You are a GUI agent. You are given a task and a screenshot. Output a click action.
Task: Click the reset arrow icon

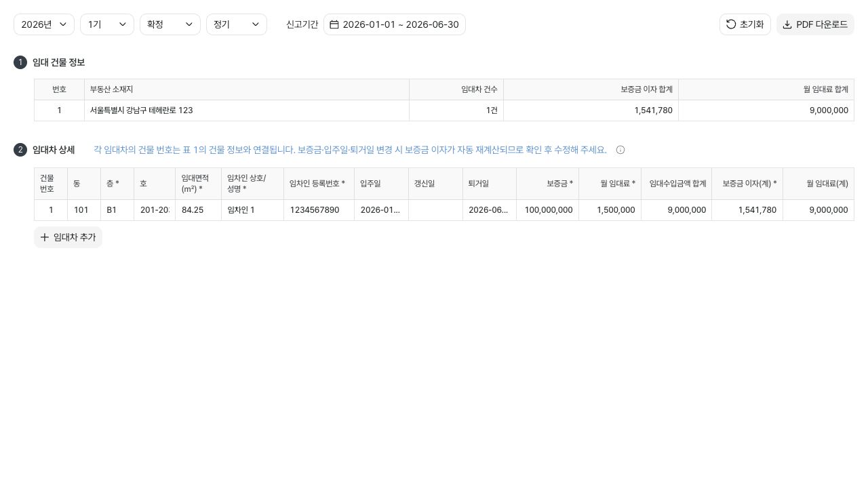(x=731, y=24)
